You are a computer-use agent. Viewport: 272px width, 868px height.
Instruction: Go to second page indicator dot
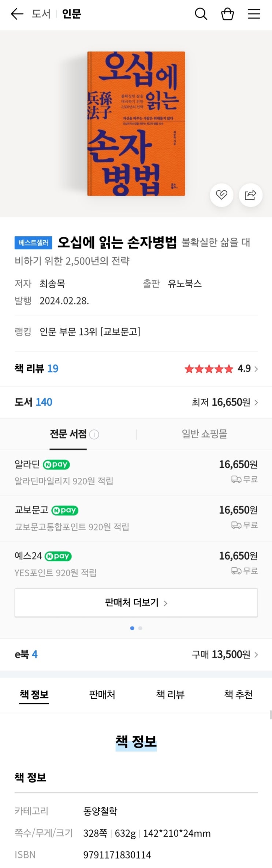click(140, 628)
